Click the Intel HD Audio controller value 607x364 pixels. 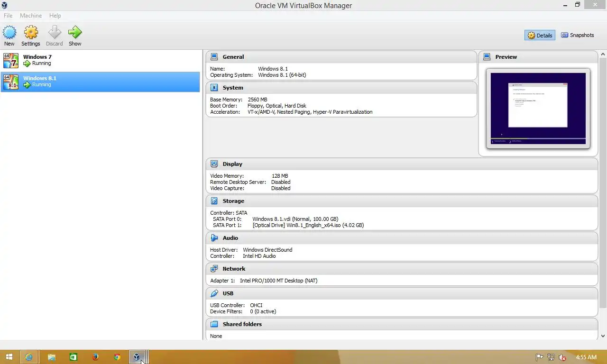point(259,256)
